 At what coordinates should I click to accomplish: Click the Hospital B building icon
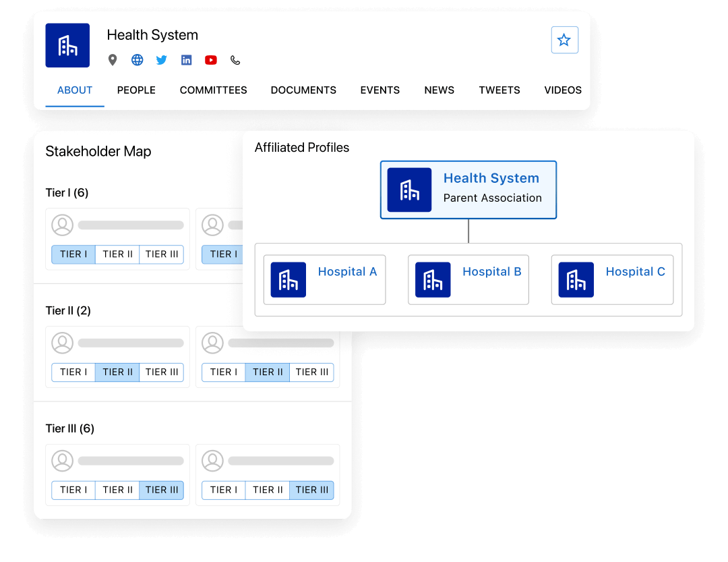pyautogui.click(x=433, y=279)
